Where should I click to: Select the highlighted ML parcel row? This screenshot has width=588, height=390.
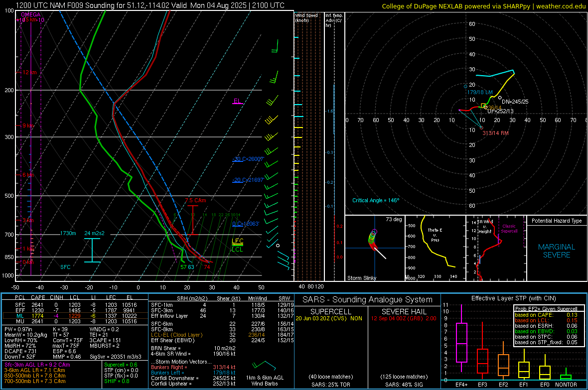75,316
